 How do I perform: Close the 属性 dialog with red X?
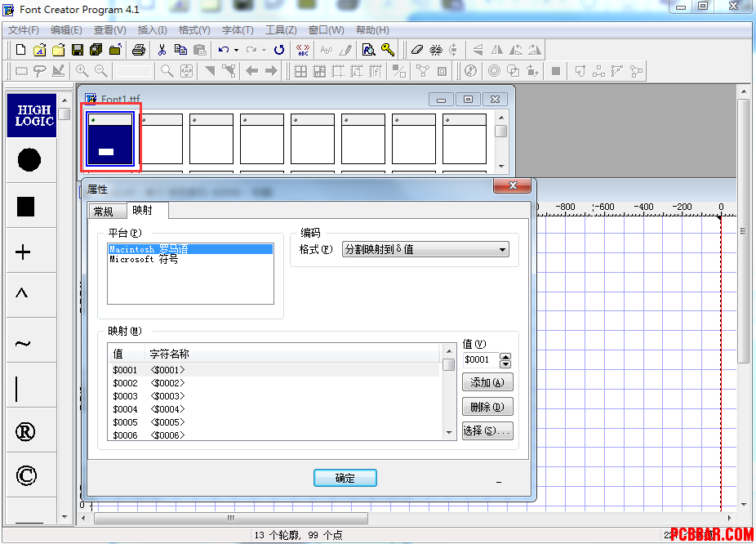point(513,185)
